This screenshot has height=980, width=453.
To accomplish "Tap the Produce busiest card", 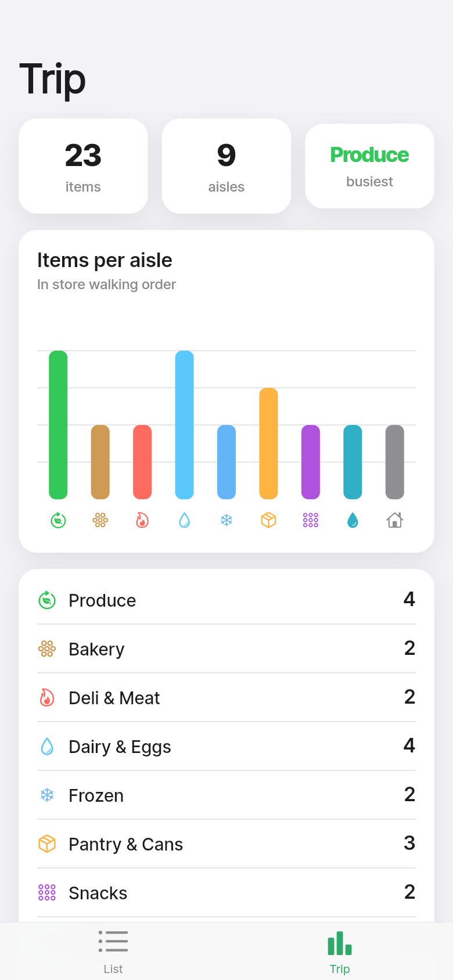I will (370, 166).
